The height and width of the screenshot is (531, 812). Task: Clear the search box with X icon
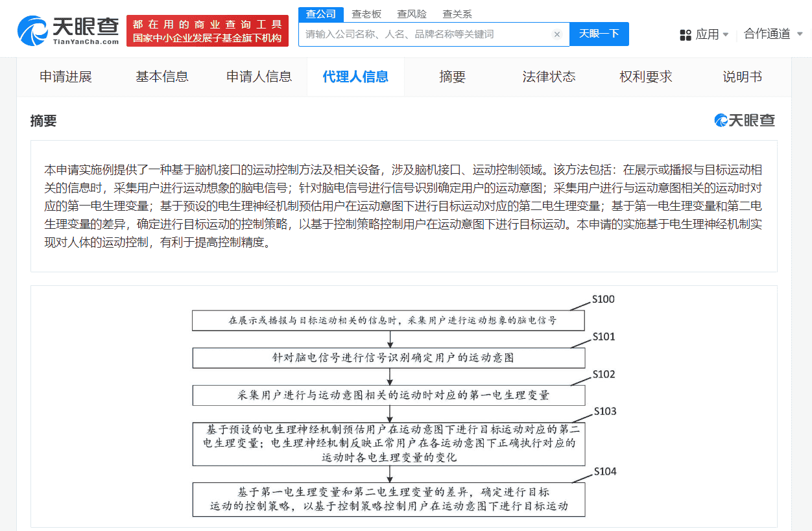[556, 34]
